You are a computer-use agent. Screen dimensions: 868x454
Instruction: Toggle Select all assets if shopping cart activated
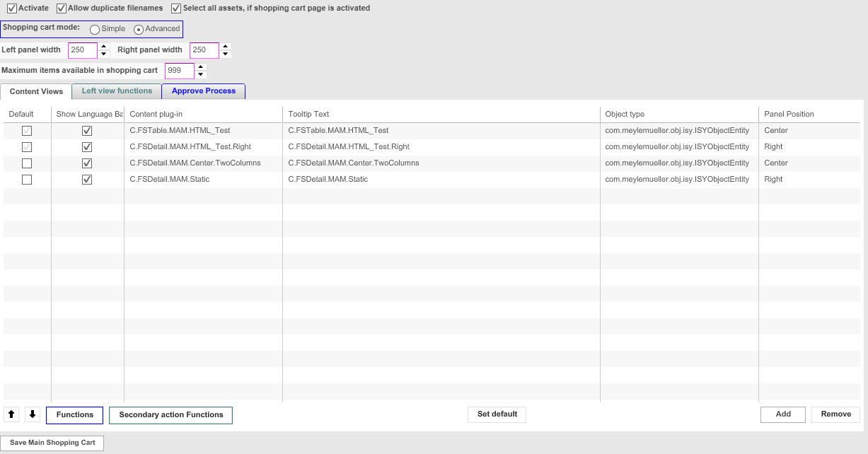point(175,8)
